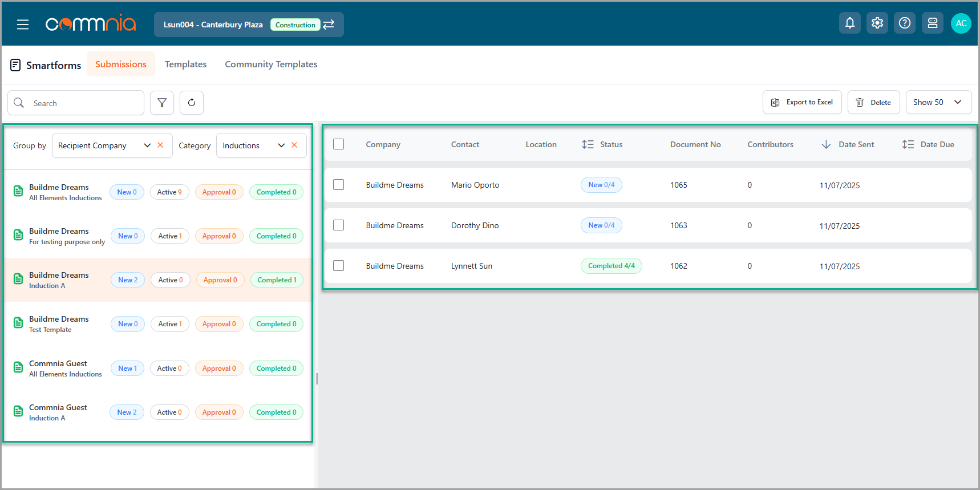The height and width of the screenshot is (490, 980).
Task: Click document number 1065
Action: point(679,185)
